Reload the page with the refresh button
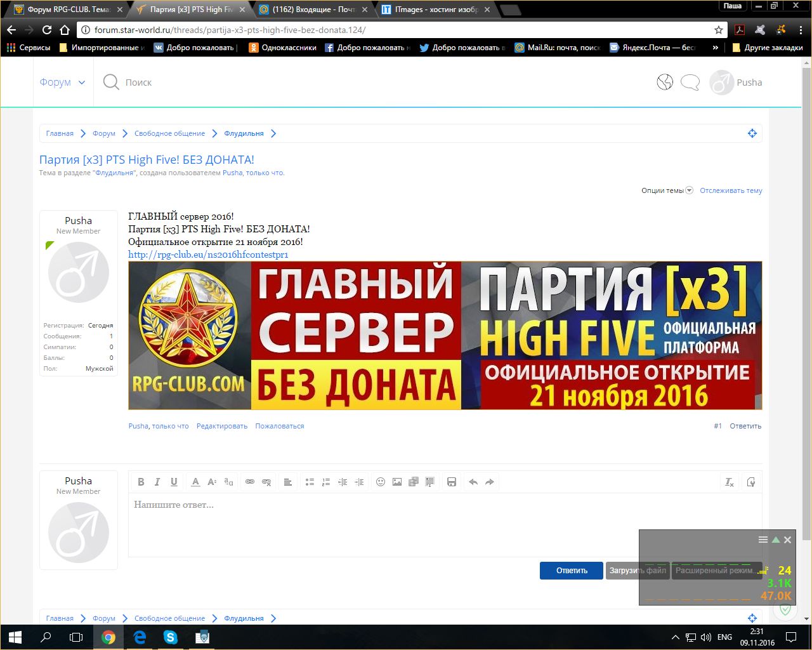This screenshot has height=650, width=812. click(47, 30)
